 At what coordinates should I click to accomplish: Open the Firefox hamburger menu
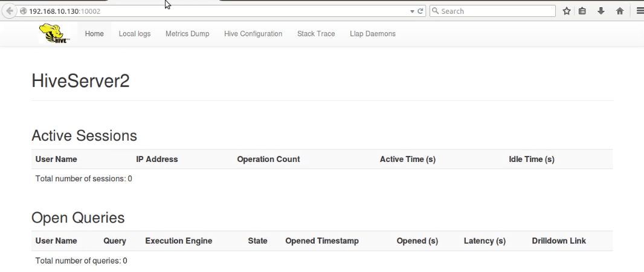(x=639, y=11)
